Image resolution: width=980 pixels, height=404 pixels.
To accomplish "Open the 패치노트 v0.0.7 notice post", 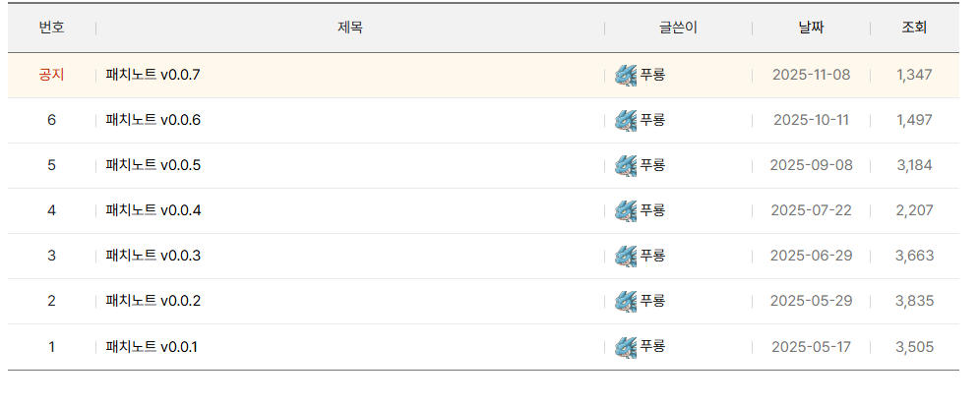I will (x=153, y=75).
